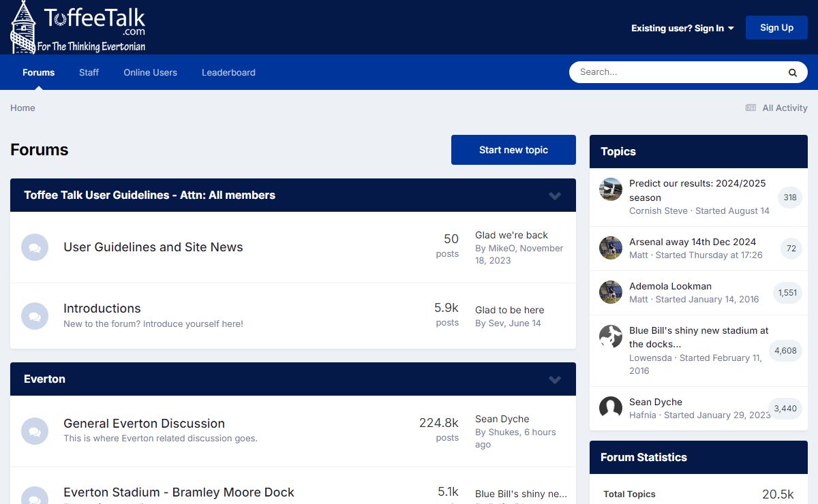Click Everton Stadium forum bubble icon
The height and width of the screenshot is (504, 818).
pyautogui.click(x=35, y=495)
